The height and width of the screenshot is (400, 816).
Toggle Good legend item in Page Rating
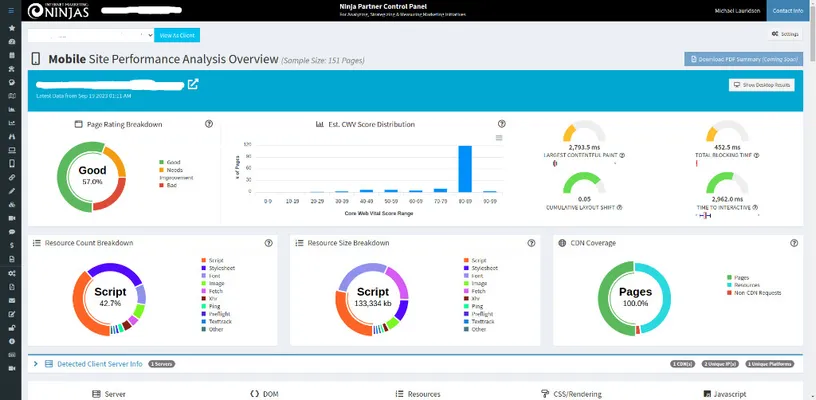coord(174,161)
